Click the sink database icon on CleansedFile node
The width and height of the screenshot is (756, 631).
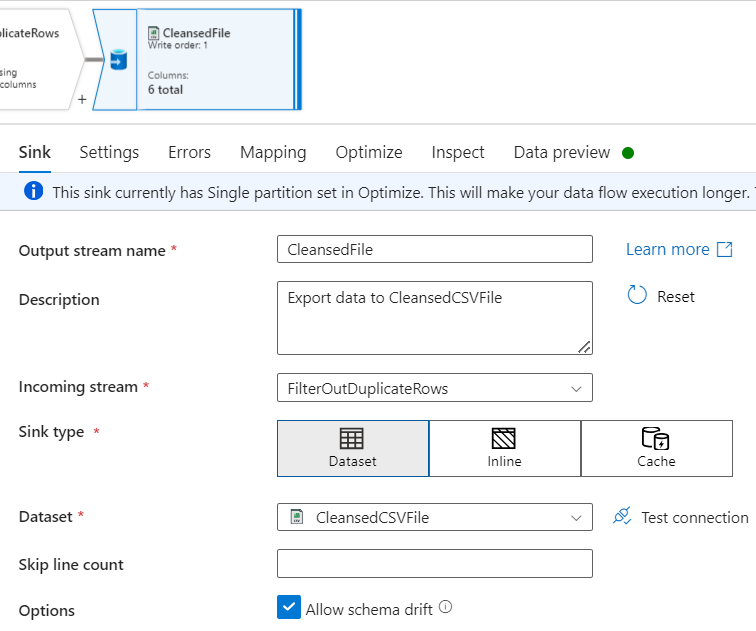coord(119,60)
